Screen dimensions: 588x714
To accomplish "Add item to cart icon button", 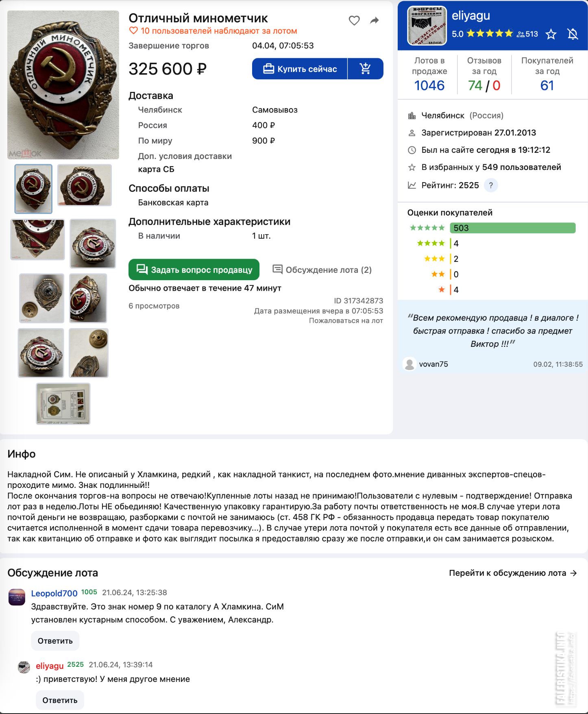I will (x=366, y=69).
